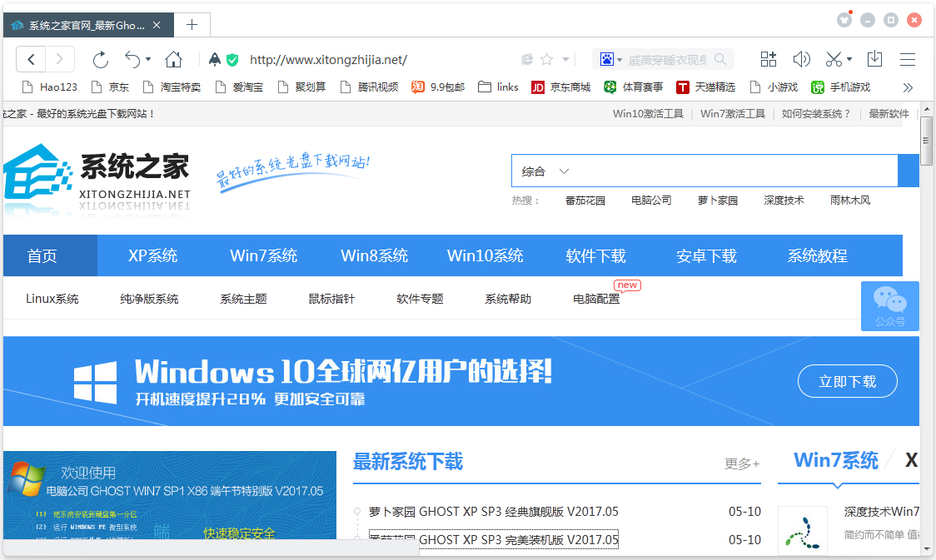Open the Linux系统 sub-navigation link
The width and height of the screenshot is (936, 560).
(x=52, y=299)
